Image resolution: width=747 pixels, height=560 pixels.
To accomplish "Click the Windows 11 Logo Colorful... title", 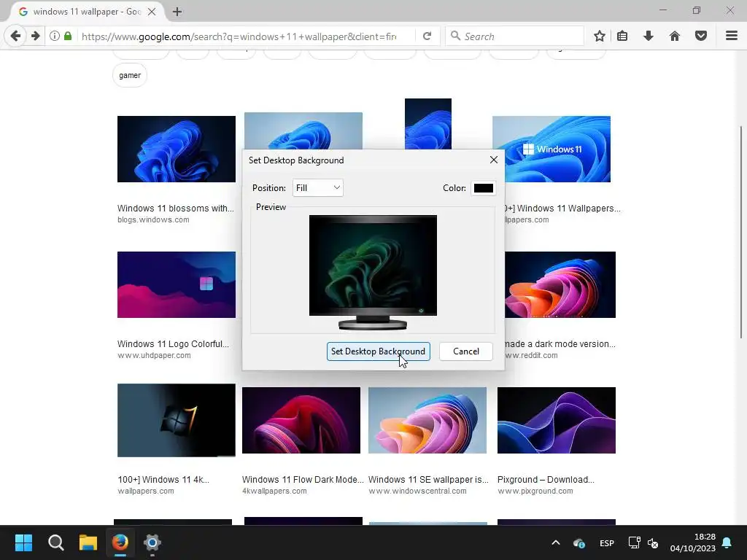I will coord(173,344).
